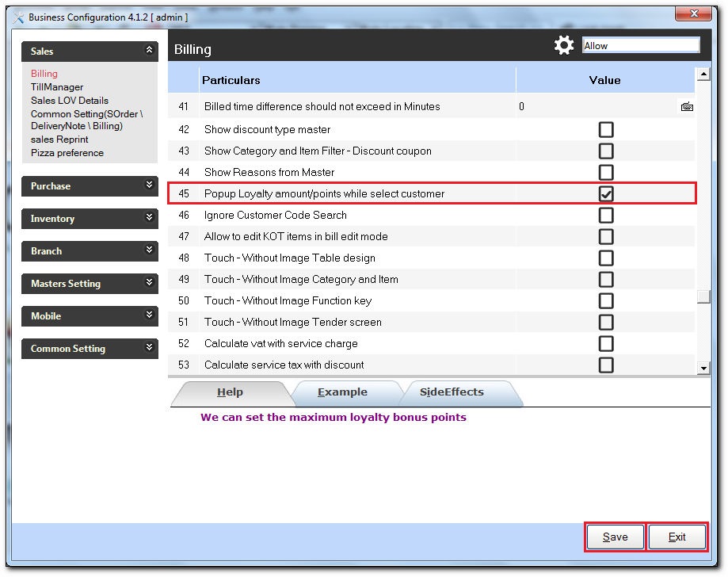Tick Touch - Without Image Category and Item checkbox

605,279
